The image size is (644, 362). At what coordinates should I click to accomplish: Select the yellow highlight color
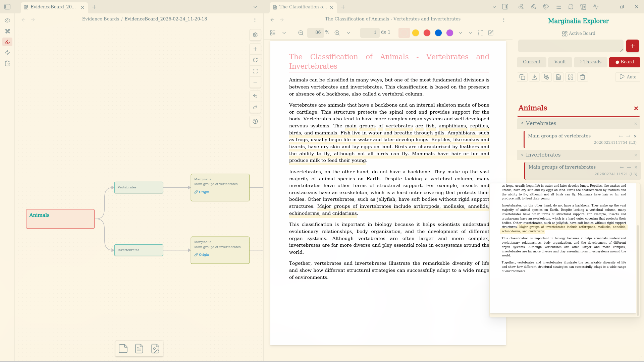[416, 33]
